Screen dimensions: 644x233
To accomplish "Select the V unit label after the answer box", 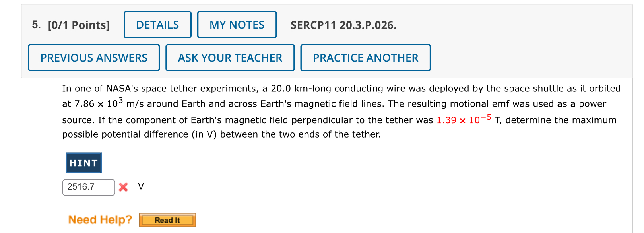I will tap(141, 186).
